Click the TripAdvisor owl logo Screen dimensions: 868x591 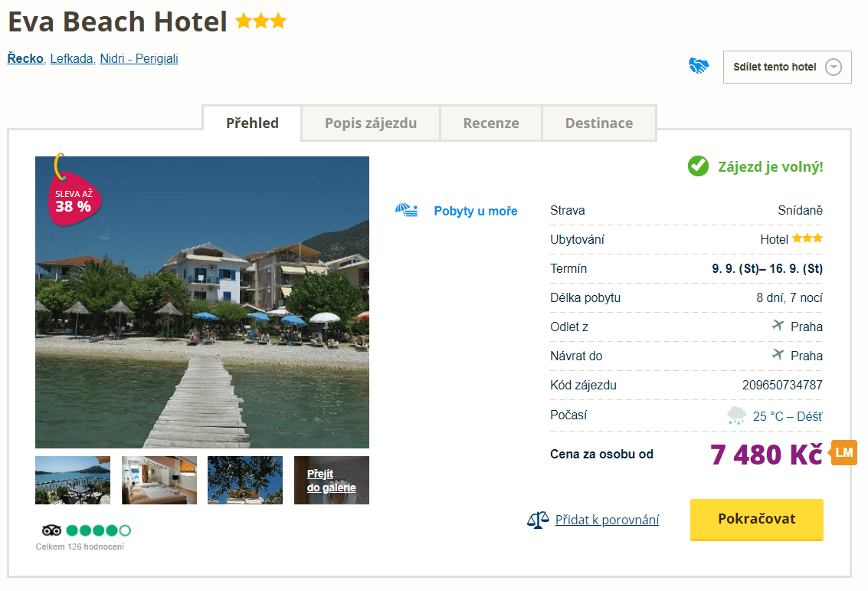51,530
